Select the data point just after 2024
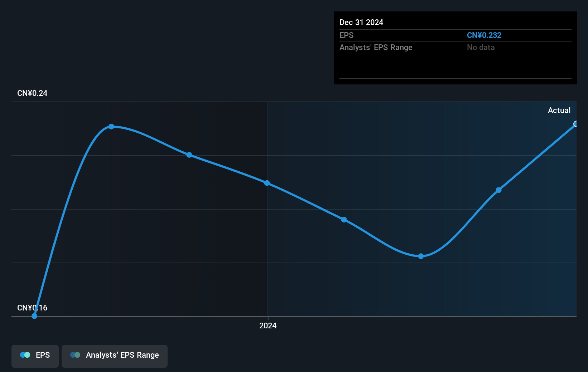588x372 pixels. pyautogui.click(x=344, y=220)
